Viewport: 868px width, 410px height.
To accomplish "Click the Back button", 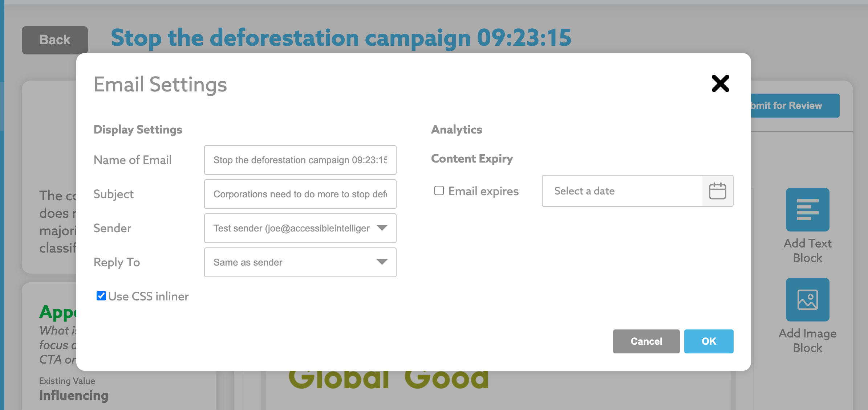I will pyautogui.click(x=54, y=40).
